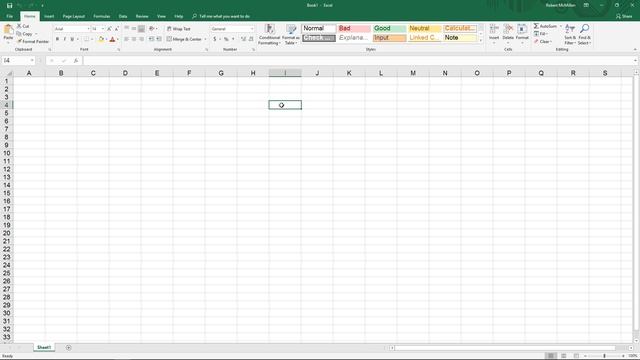Switch to the Insert tab
Image resolution: width=640 pixels, height=360 pixels.
point(49,16)
